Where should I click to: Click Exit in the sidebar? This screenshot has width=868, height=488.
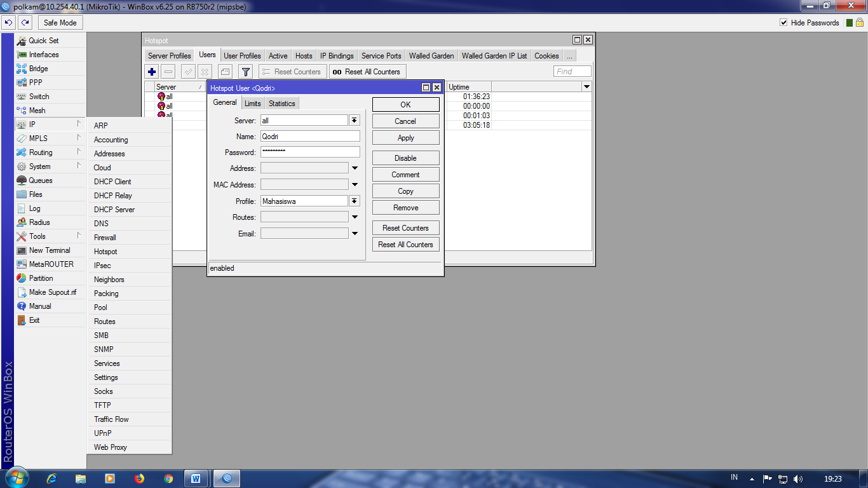click(x=50, y=320)
